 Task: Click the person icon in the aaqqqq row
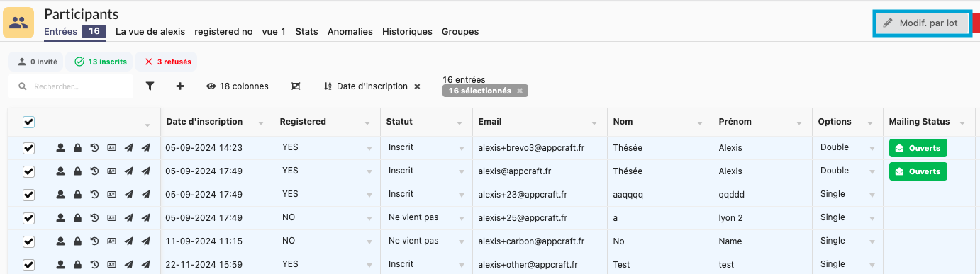pyautogui.click(x=60, y=195)
